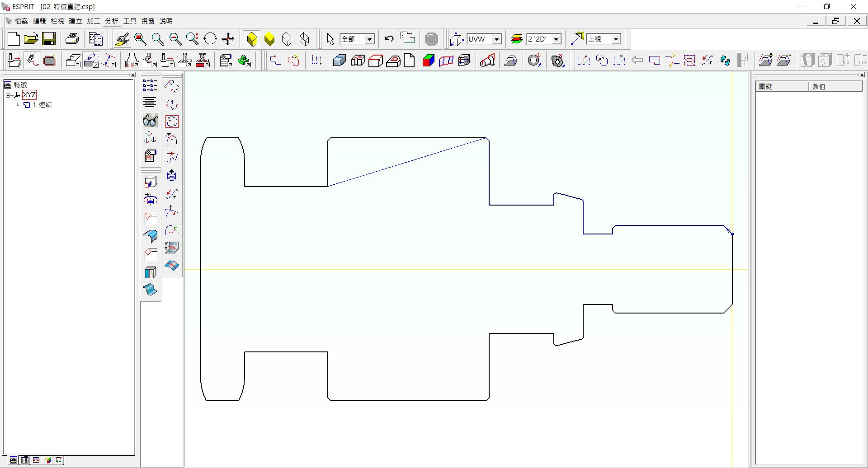Open the 加工 menu
Viewport: 868px width, 468px height.
coord(93,21)
